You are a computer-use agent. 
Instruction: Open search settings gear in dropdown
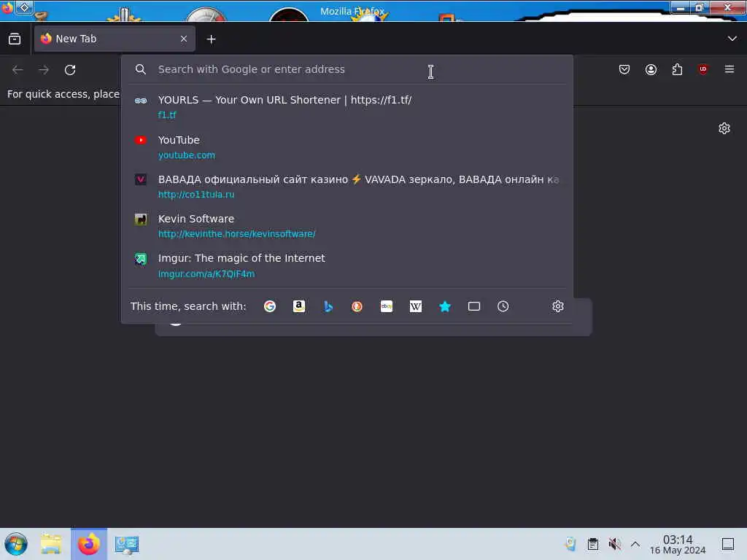pyautogui.click(x=558, y=306)
